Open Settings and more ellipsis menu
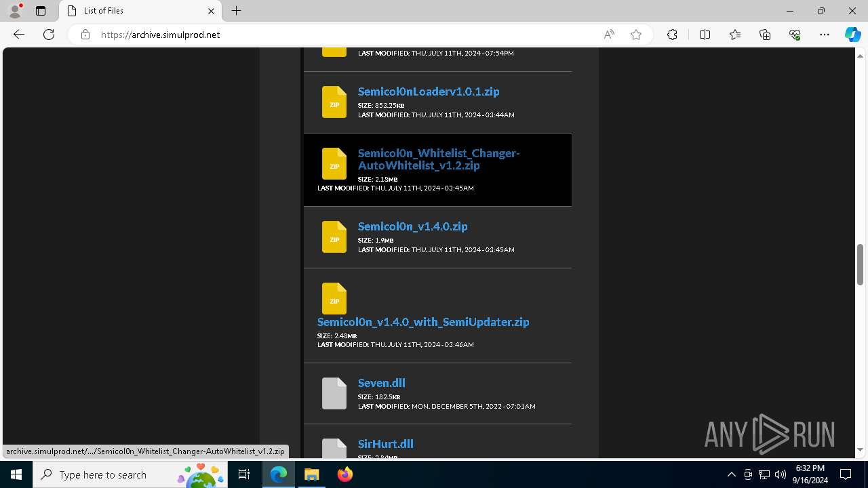The height and width of the screenshot is (488, 868). tap(825, 35)
